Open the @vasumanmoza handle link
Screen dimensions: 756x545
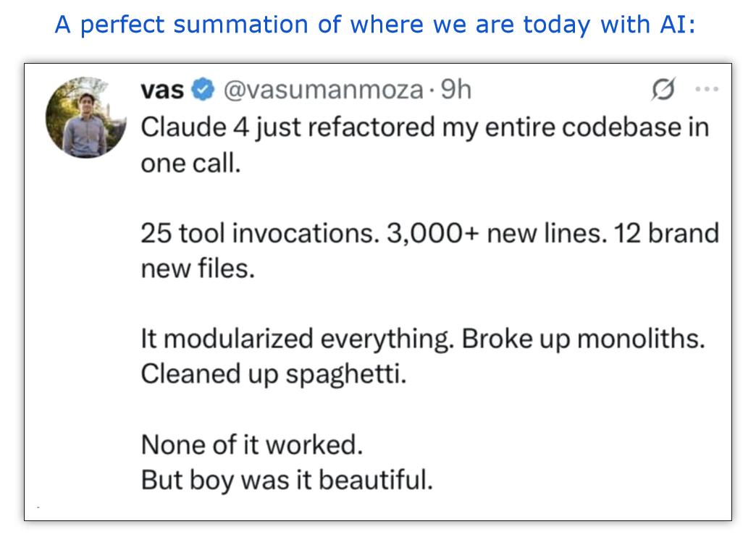coord(323,90)
